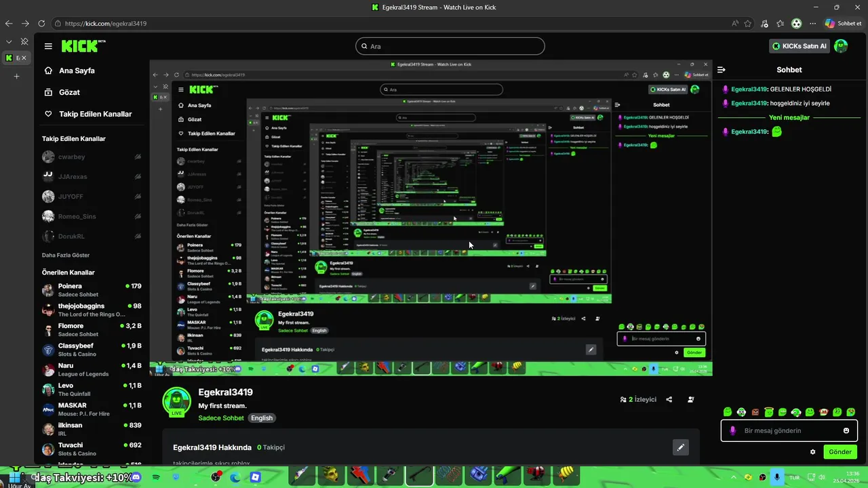
Task: Open recommended channel ilkinsan
Action: [92, 429]
